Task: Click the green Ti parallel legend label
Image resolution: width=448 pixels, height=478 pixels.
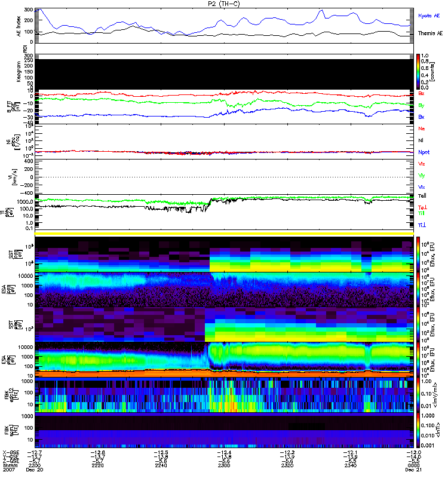Action: point(421,213)
